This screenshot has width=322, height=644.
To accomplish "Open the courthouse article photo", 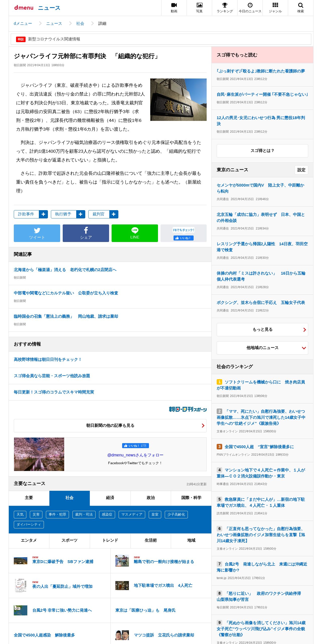I will tap(178, 100).
